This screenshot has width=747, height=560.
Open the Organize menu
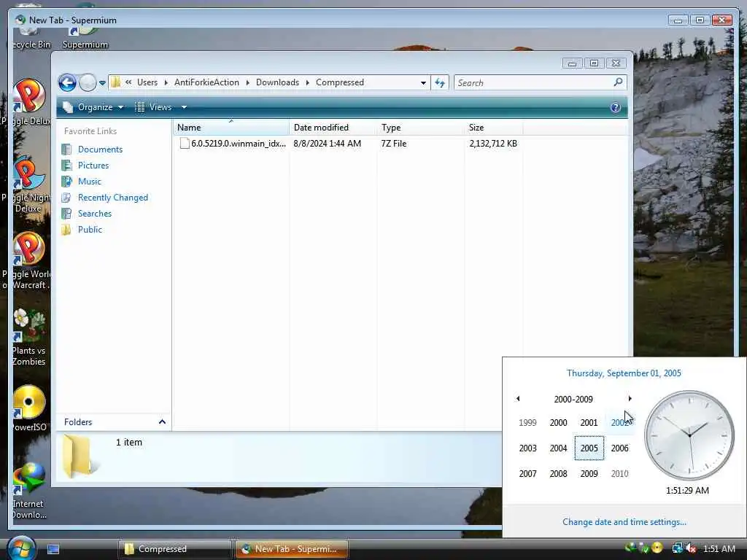[94, 107]
